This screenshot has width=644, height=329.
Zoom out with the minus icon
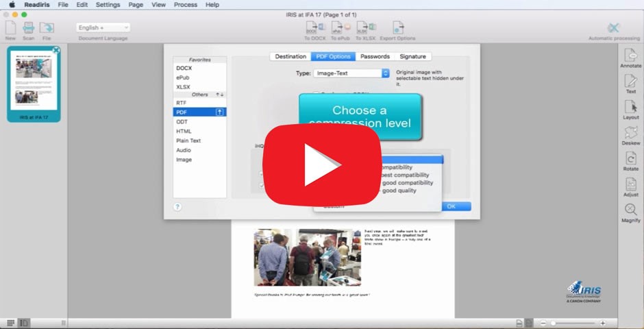(x=543, y=324)
